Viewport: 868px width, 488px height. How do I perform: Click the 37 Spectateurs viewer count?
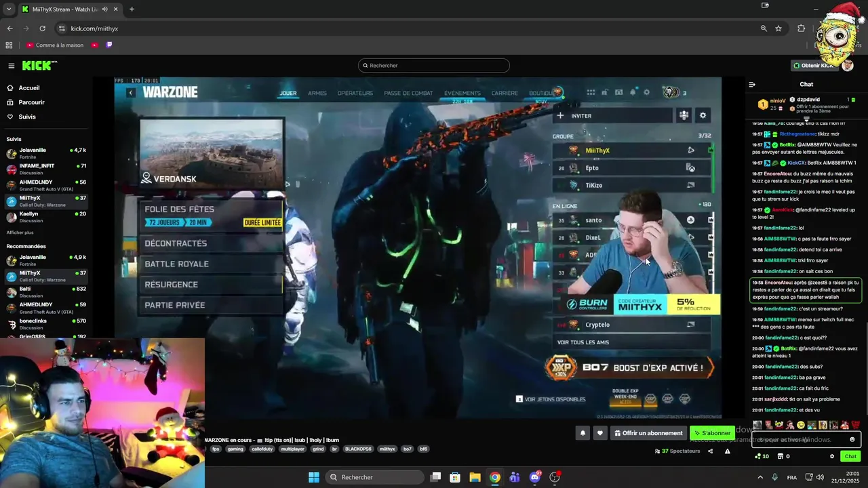point(677,451)
